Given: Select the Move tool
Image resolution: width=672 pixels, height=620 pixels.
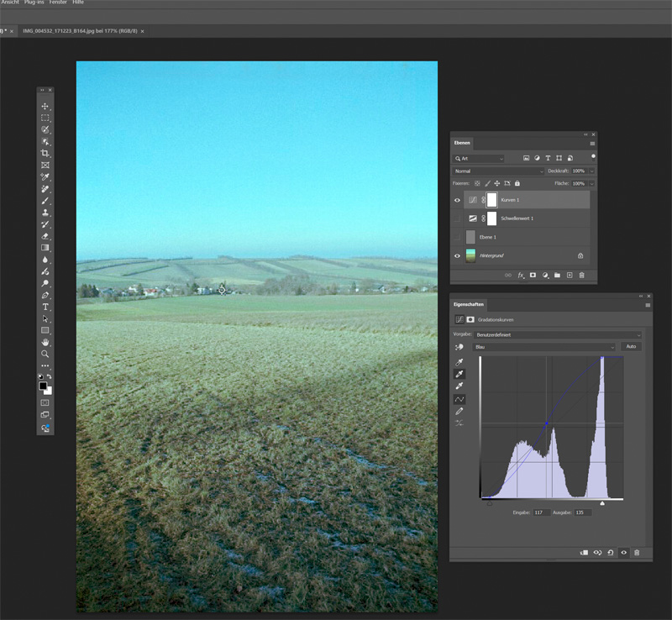Looking at the screenshot, I should coord(45,106).
